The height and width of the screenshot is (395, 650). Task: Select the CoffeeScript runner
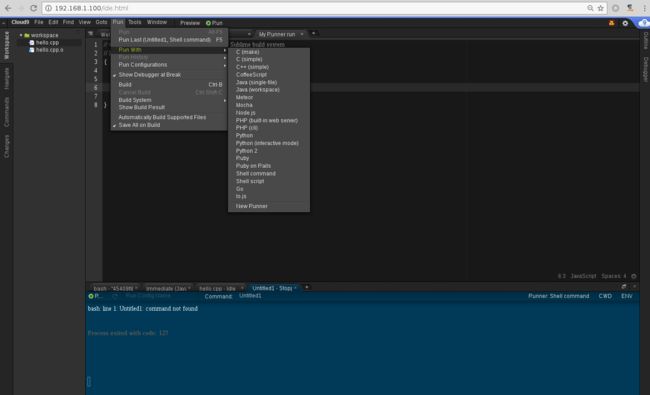point(269,75)
